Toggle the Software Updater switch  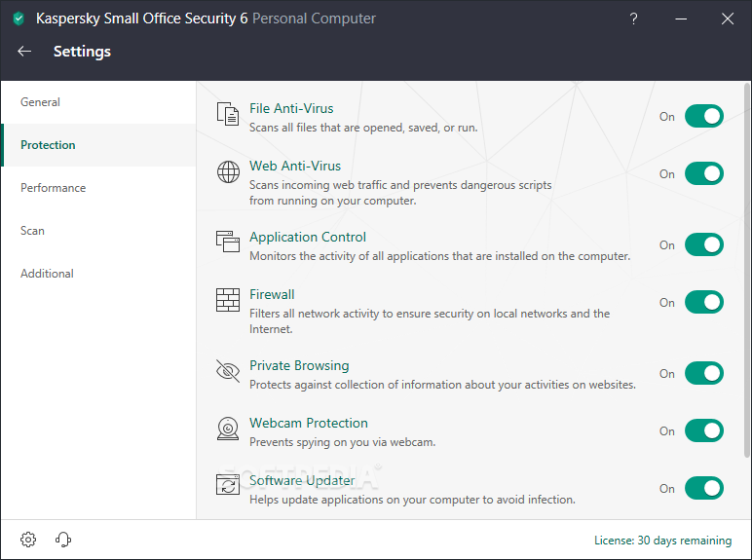[x=704, y=488]
